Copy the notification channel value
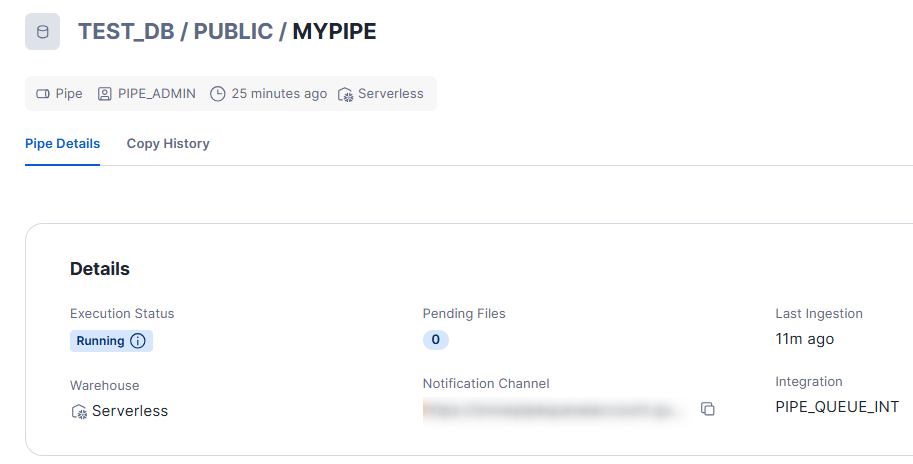The width and height of the screenshot is (913, 464). (708, 409)
